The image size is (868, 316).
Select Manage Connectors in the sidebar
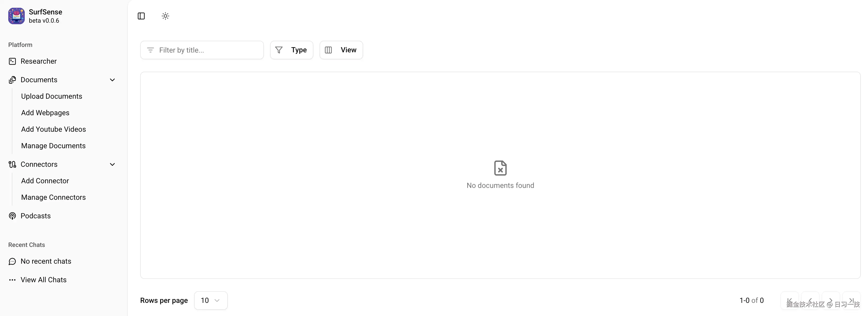point(53,197)
